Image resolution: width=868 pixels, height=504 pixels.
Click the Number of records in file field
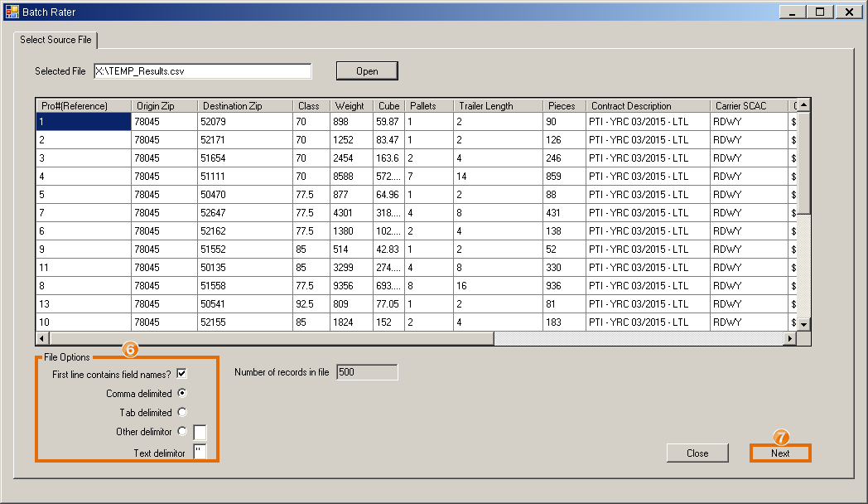[367, 372]
